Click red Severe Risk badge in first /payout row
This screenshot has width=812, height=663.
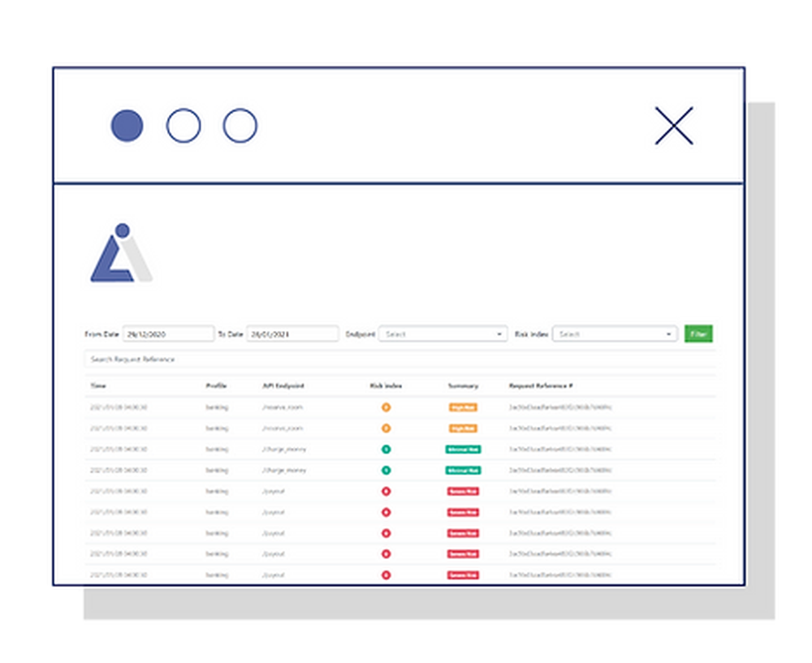[x=463, y=491]
